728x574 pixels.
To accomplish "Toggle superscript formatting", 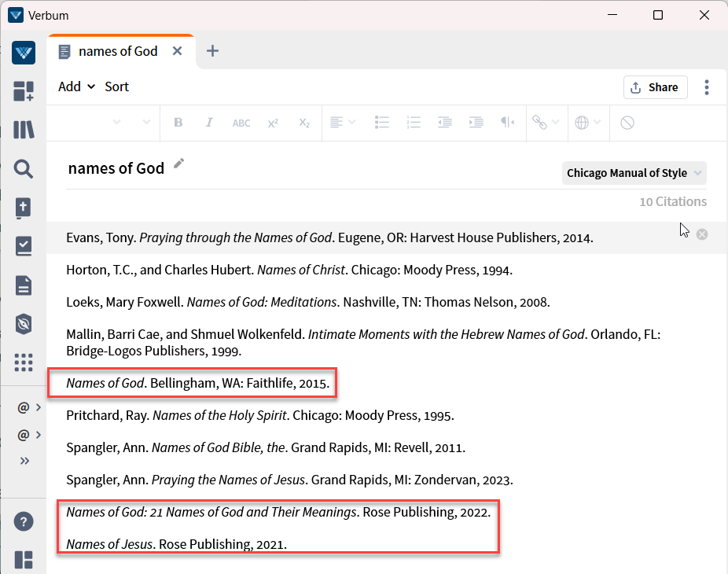I will pos(273,123).
